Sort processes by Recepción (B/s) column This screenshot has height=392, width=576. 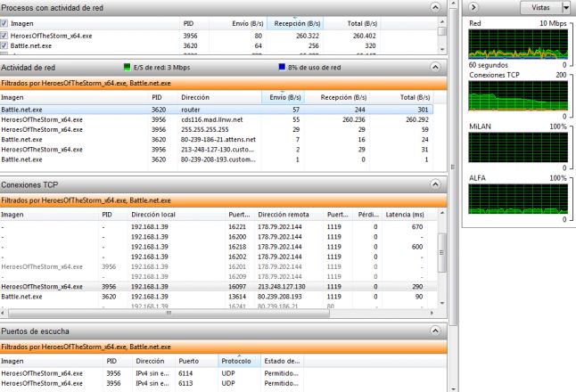(295, 23)
